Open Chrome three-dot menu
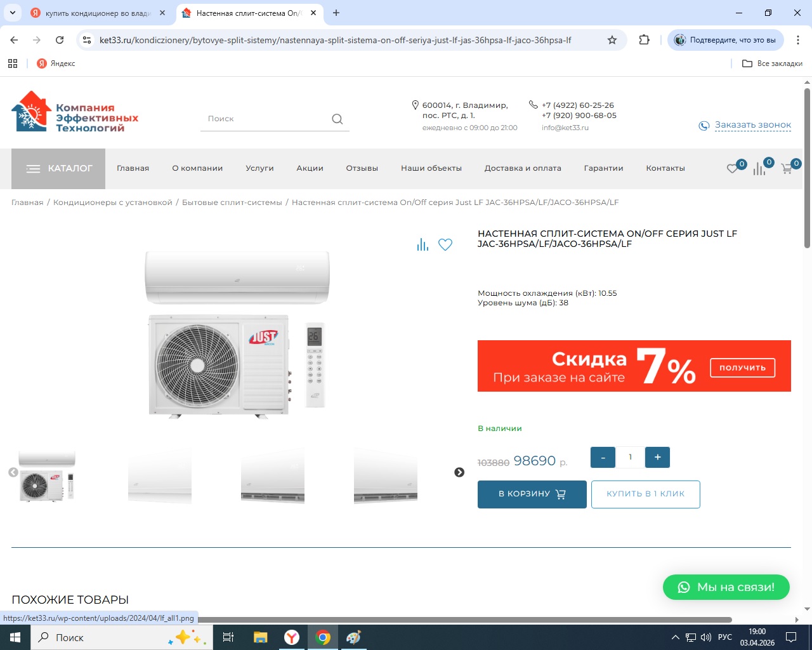The image size is (812, 650). click(798, 40)
